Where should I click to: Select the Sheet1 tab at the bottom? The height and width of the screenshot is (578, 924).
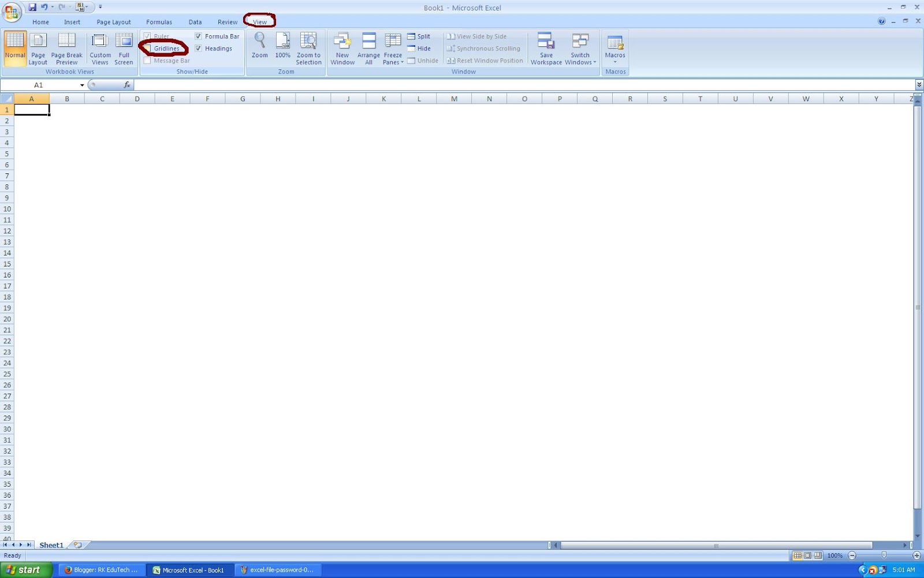(x=51, y=544)
